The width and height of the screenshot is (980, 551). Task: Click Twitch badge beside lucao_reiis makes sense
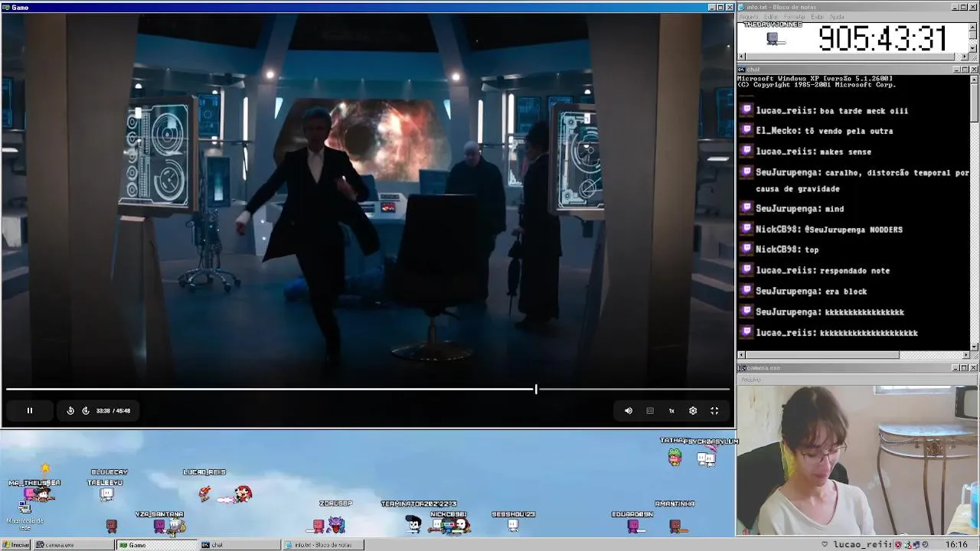click(747, 151)
